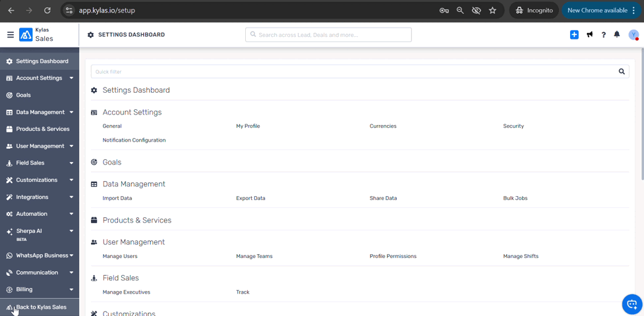This screenshot has width=644, height=316.
Task: Open Notification Configuration link
Action: click(x=134, y=140)
